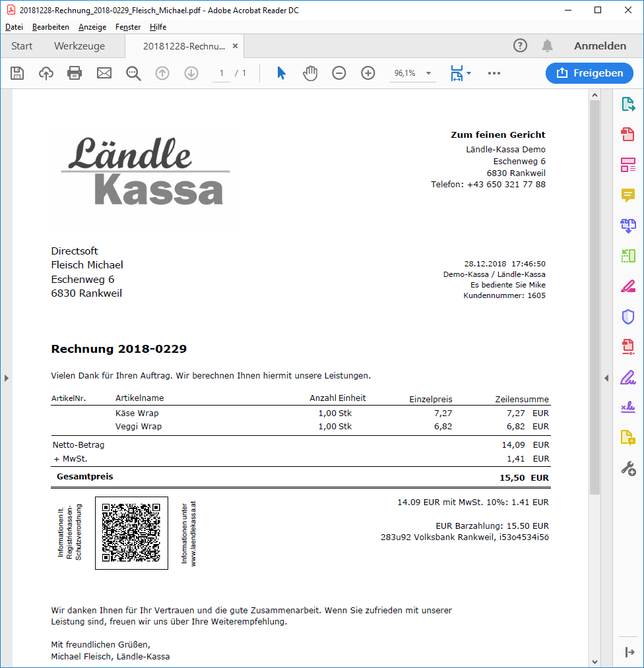Activate the selection arrow tool
644x668 pixels.
(281, 73)
